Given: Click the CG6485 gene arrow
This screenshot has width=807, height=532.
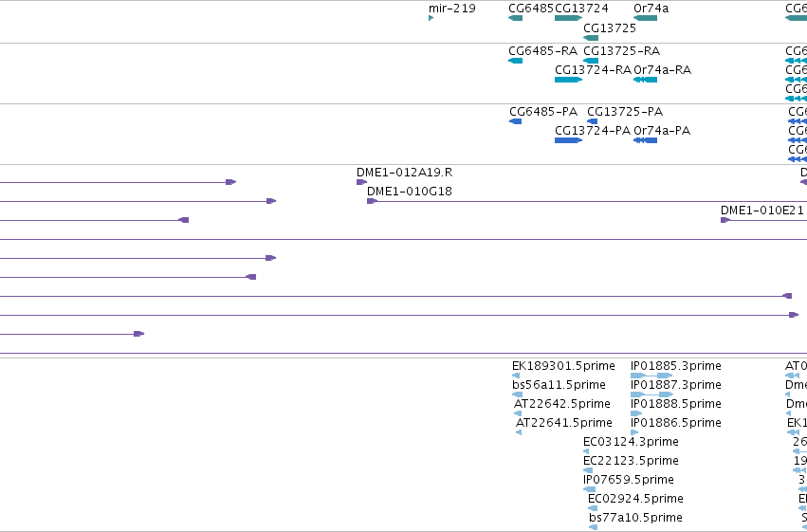Looking at the screenshot, I should point(515,18).
